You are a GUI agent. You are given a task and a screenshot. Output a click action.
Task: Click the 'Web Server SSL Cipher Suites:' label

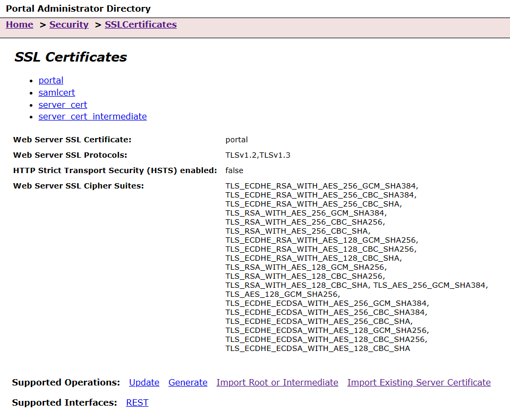(x=79, y=186)
